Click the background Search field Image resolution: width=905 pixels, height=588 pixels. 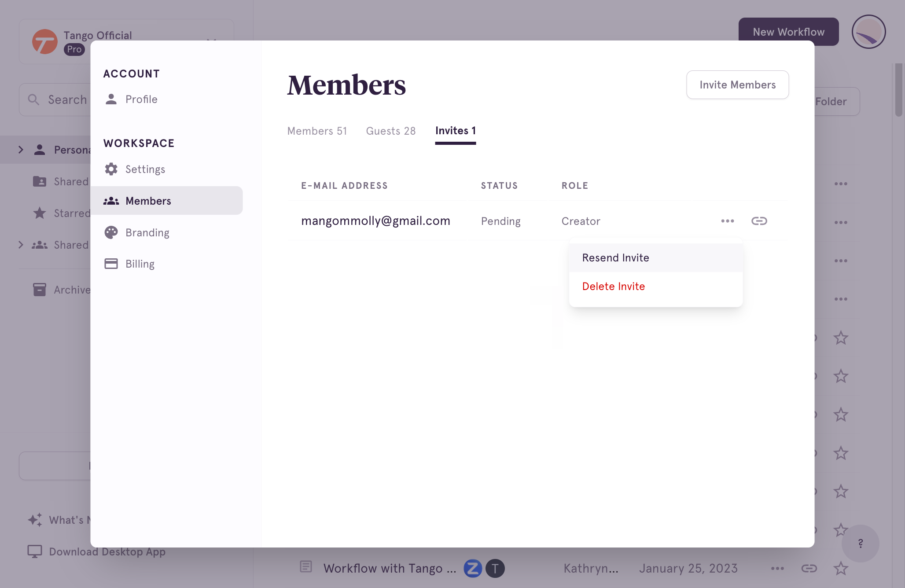(55, 100)
